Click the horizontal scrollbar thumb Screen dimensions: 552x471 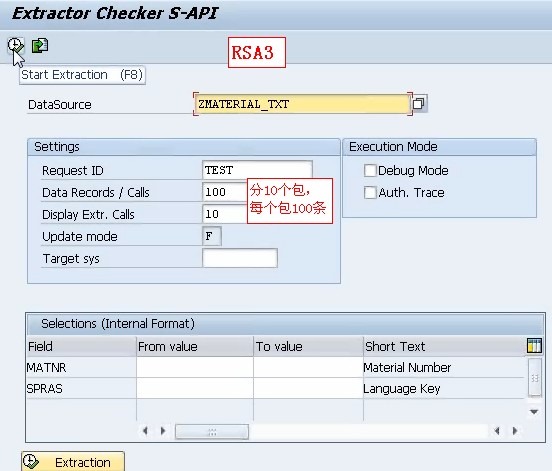point(212,432)
